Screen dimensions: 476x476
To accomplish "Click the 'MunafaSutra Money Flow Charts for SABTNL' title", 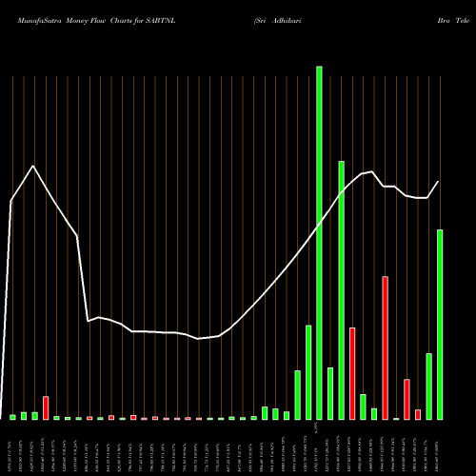I will tap(96, 21).
